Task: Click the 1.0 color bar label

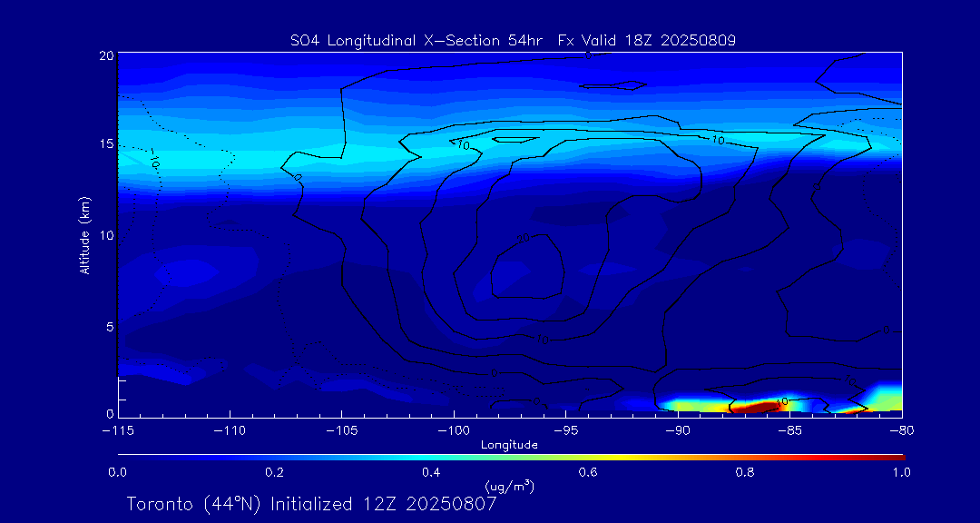Action: point(902,472)
